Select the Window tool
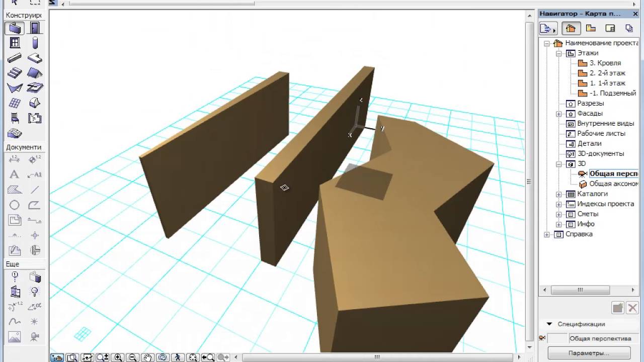This screenshot has height=362, width=644. tap(15, 43)
